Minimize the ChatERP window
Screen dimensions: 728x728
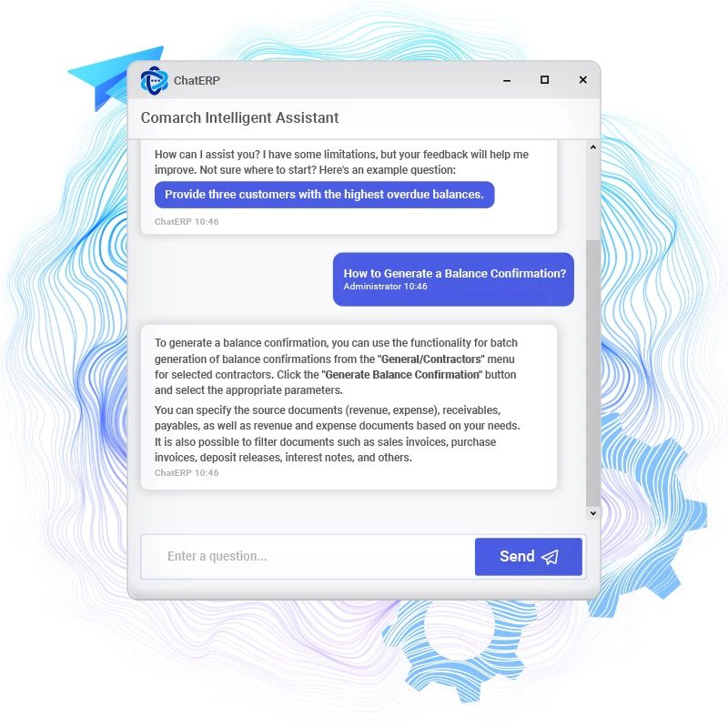(x=507, y=81)
